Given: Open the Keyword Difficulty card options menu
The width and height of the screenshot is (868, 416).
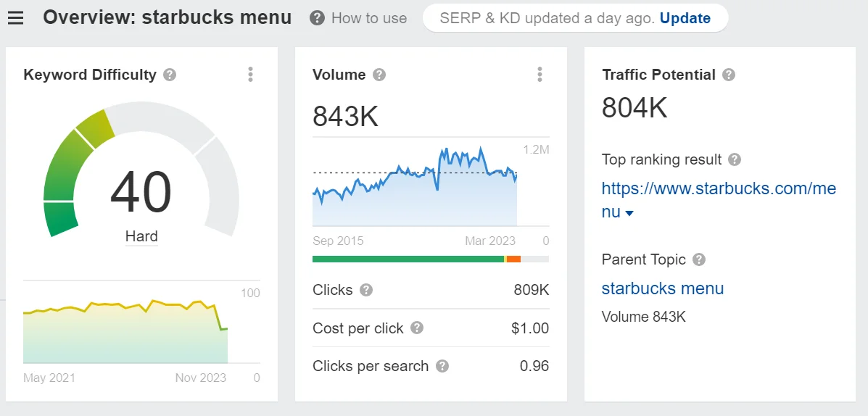Looking at the screenshot, I should pos(251,75).
